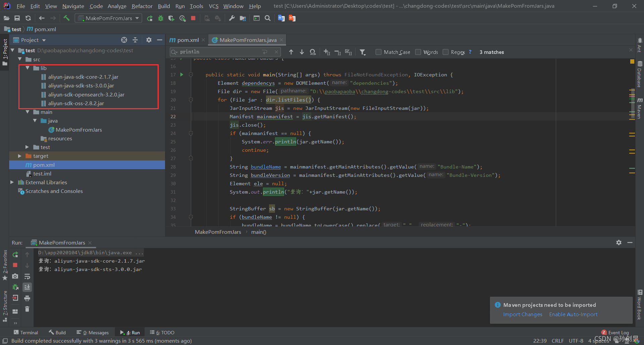The image size is (644, 345).
Task: Close the MakePomFromJars.java editor tab
Action: coord(281,40)
